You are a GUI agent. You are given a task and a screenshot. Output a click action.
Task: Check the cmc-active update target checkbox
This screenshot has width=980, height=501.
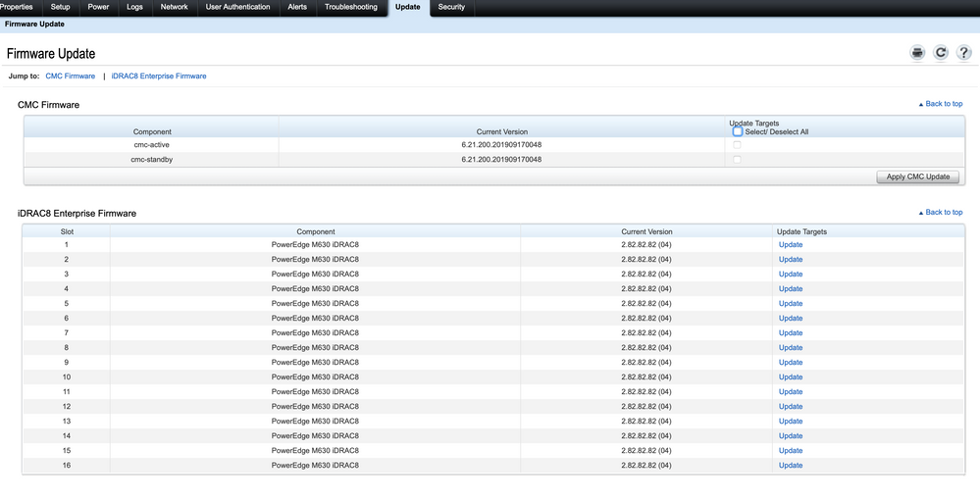click(738, 145)
